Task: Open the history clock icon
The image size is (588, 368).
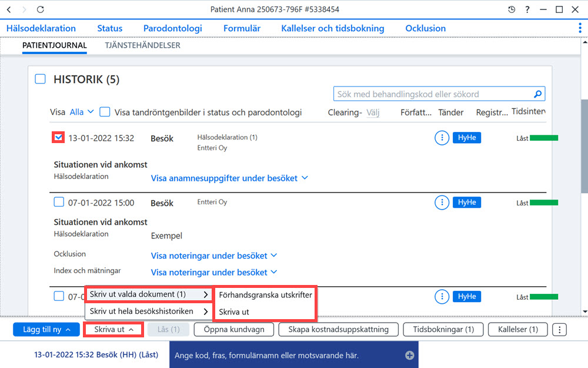Action: (x=512, y=9)
